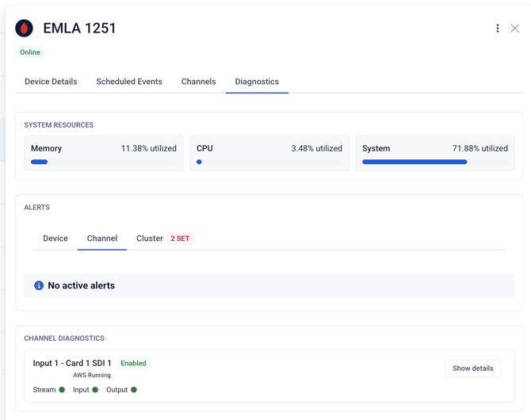Click the info icon beside No active alerts
The image size is (531, 420).
point(39,285)
